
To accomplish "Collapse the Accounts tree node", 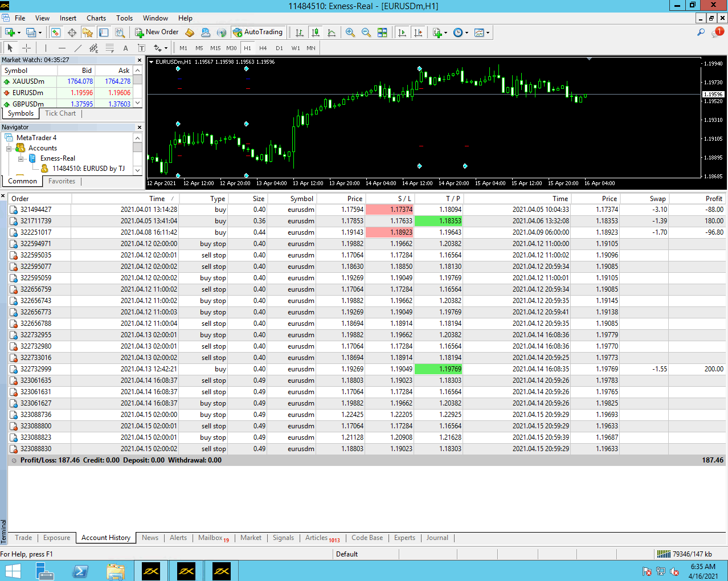I will pyautogui.click(x=9, y=148).
